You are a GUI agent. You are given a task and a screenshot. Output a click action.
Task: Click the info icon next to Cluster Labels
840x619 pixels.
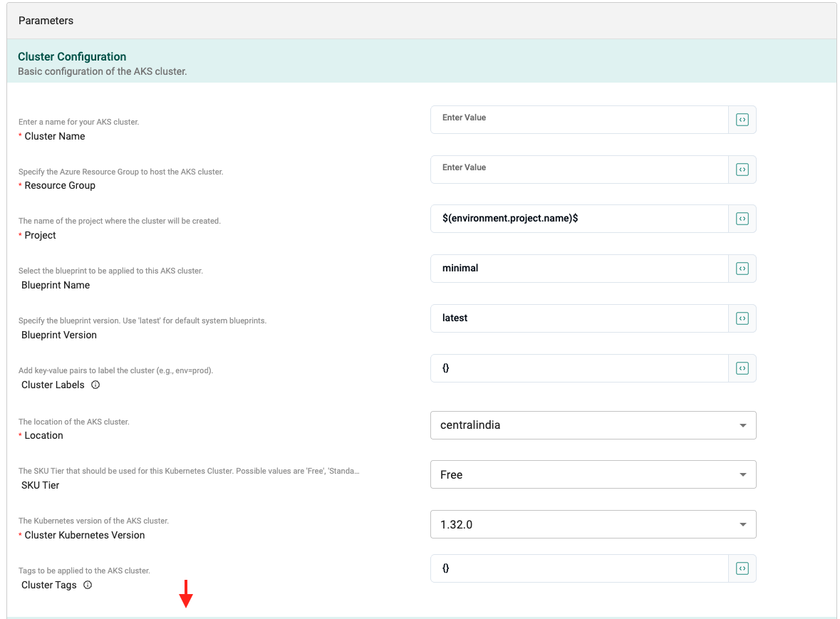click(x=95, y=385)
